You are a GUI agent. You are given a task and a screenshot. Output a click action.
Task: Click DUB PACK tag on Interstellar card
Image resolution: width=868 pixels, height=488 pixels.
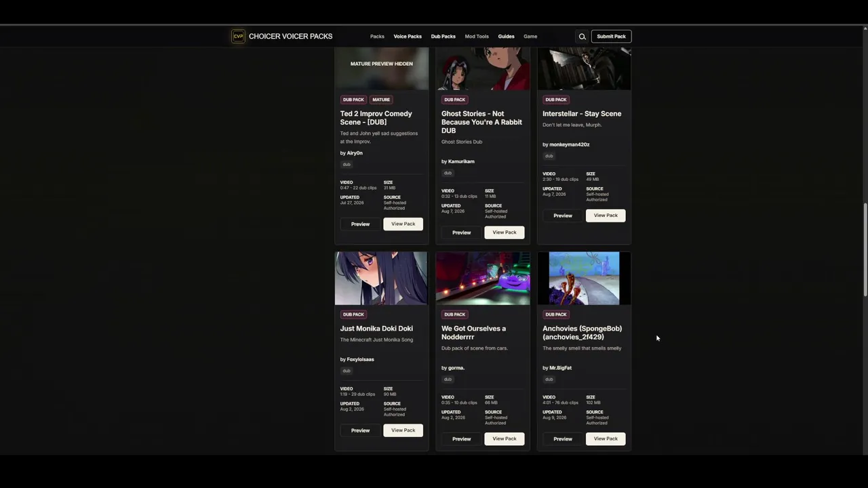(555, 100)
